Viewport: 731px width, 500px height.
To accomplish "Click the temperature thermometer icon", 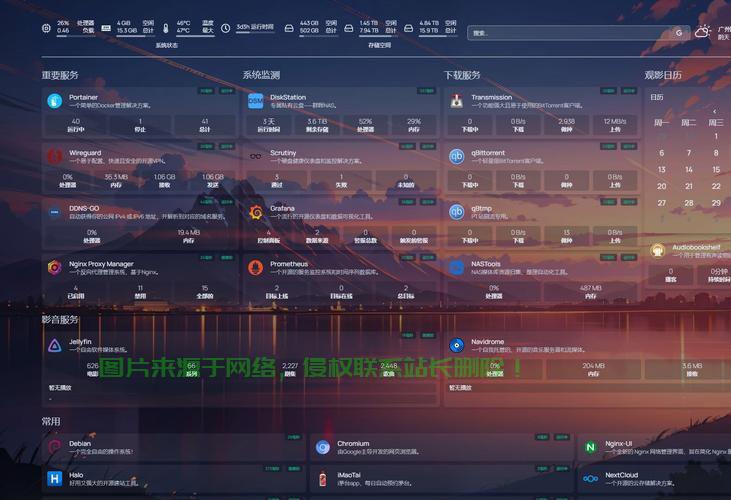I will click(x=166, y=28).
